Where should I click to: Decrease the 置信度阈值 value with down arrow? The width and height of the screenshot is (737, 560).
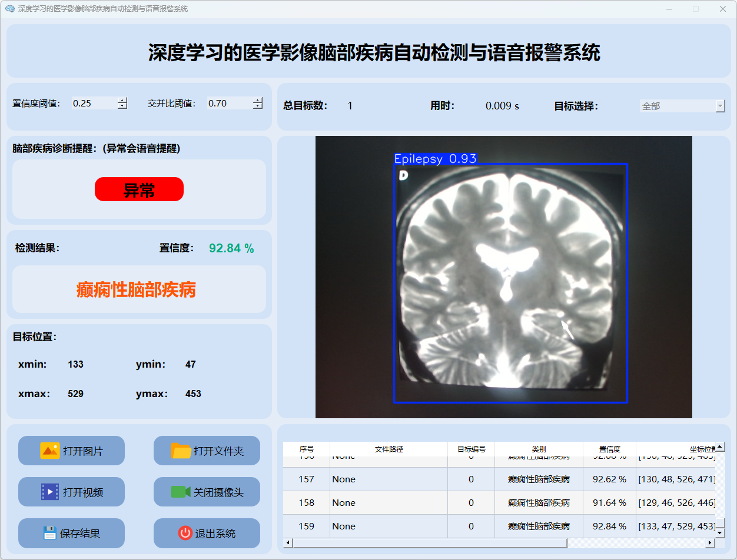coord(122,106)
